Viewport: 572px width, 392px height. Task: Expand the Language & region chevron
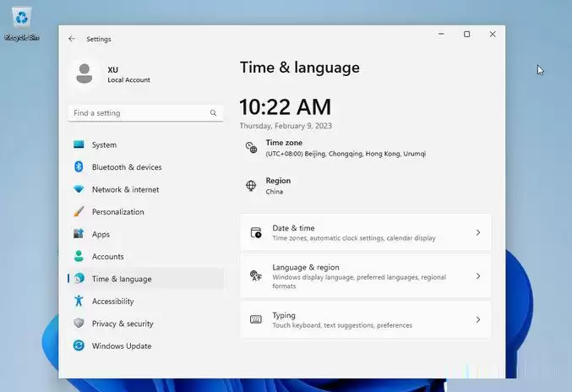click(478, 276)
